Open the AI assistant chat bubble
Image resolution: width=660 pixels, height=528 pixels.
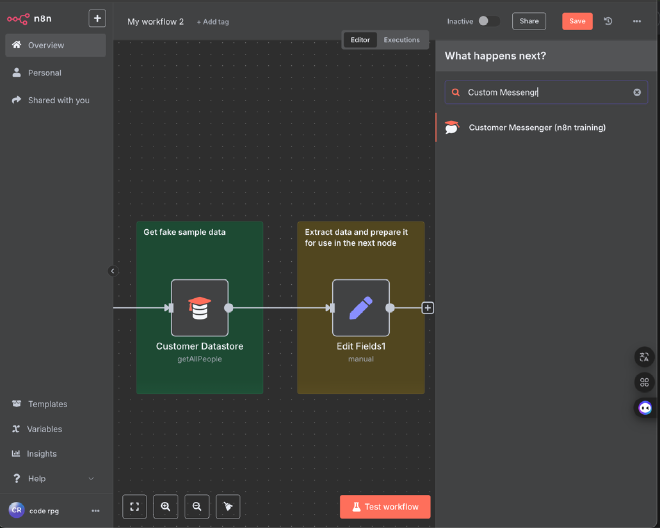point(645,408)
